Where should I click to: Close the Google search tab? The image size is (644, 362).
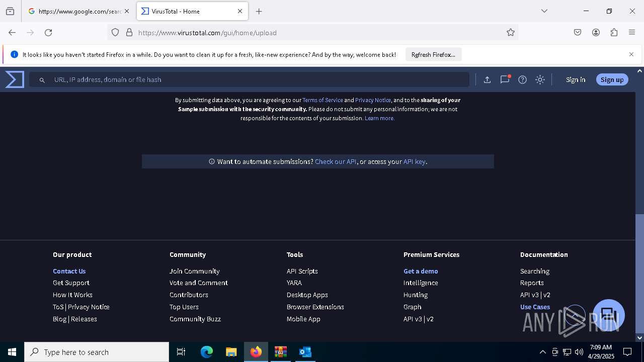(127, 11)
